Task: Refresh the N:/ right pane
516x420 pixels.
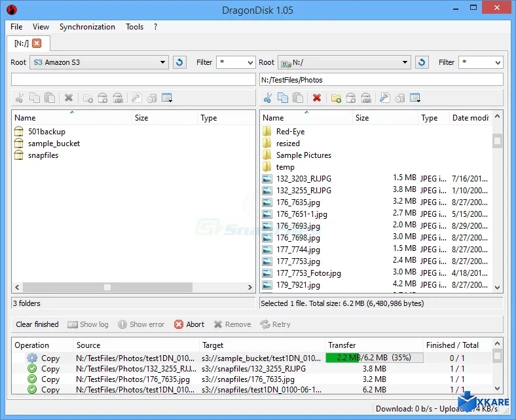Action: point(422,62)
